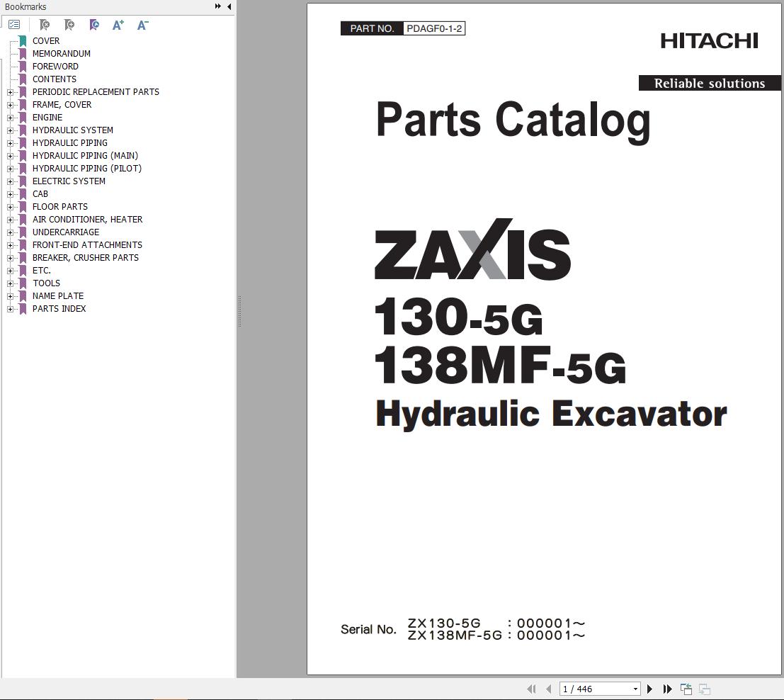This screenshot has height=700, width=784.
Task: Click the panel splitter handle
Action: (239, 311)
